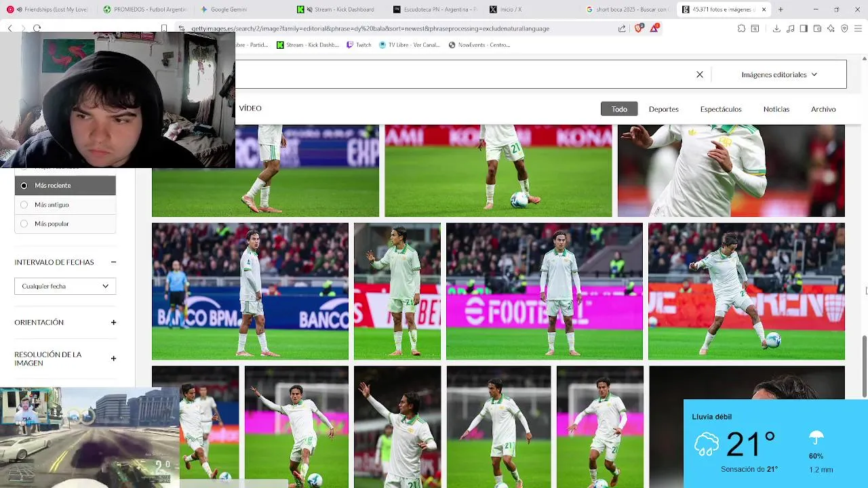Open the Imágenes editoriales dropdown
868x488 pixels.
[x=779, y=75]
